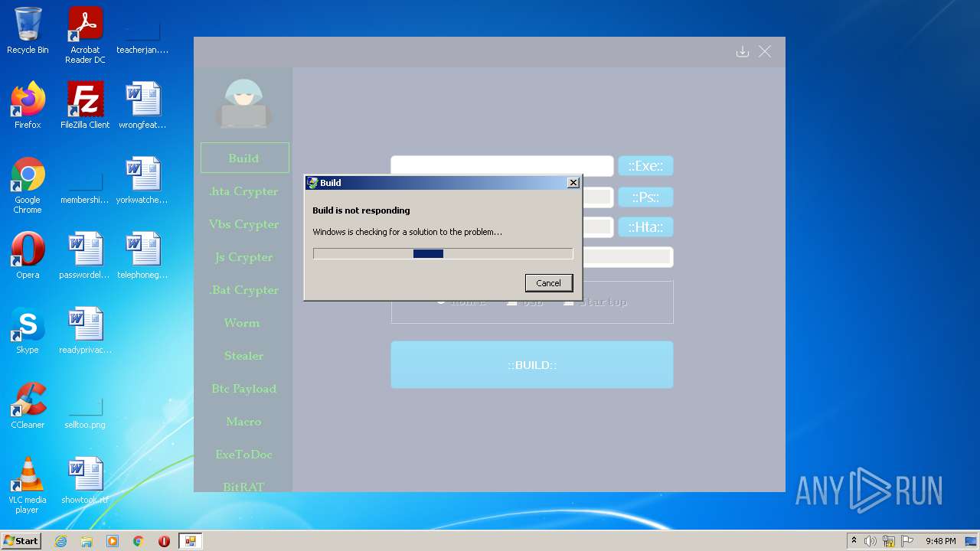Viewport: 980px width, 551px height.
Task: Go to the Stealer section
Action: click(x=244, y=356)
